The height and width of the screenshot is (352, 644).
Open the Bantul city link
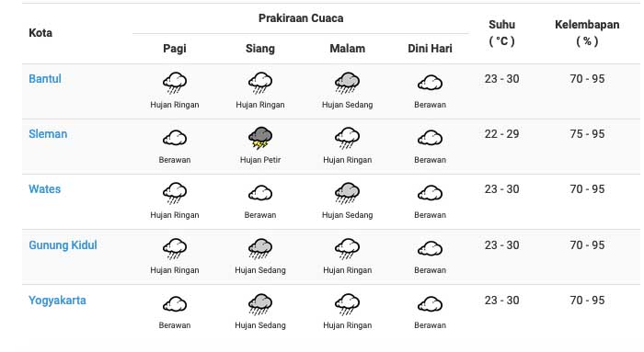(45, 79)
